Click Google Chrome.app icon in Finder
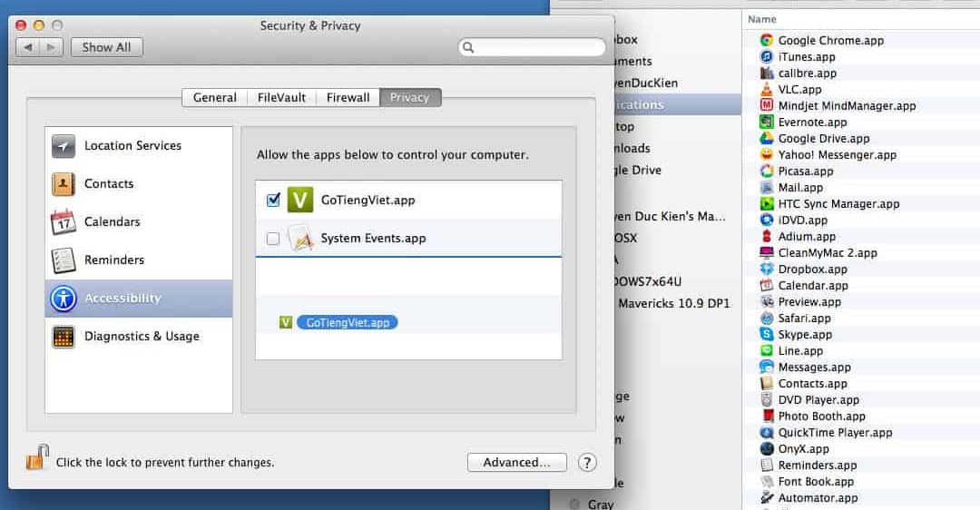Viewport: 980px width, 510px height. coord(766,41)
